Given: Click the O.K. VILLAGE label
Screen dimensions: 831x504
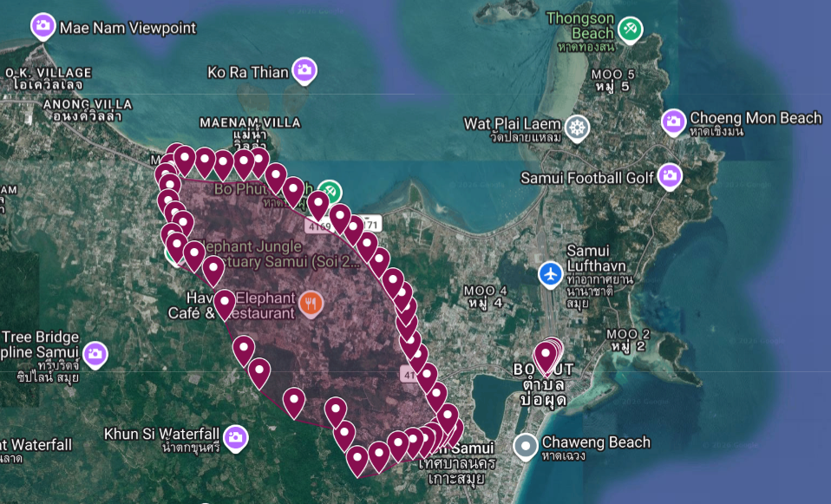Looking at the screenshot, I should (x=49, y=79).
